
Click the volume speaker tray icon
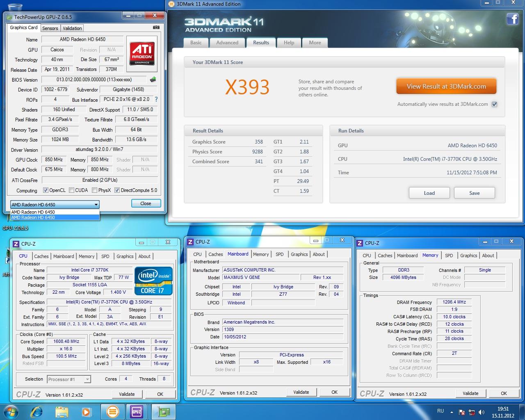coord(481,412)
